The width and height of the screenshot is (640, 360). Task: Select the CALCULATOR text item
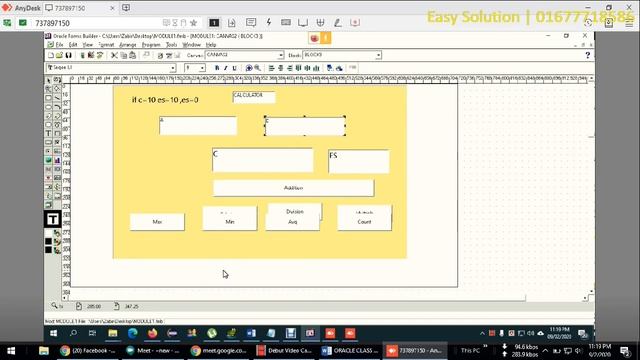click(254, 97)
